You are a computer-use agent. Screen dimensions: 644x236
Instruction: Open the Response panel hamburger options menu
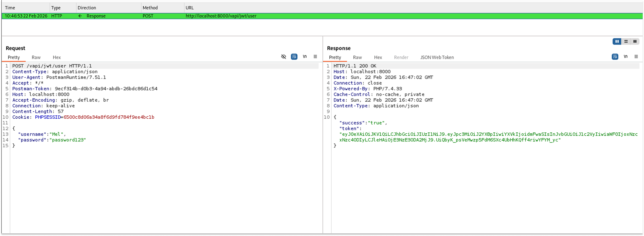tap(636, 57)
